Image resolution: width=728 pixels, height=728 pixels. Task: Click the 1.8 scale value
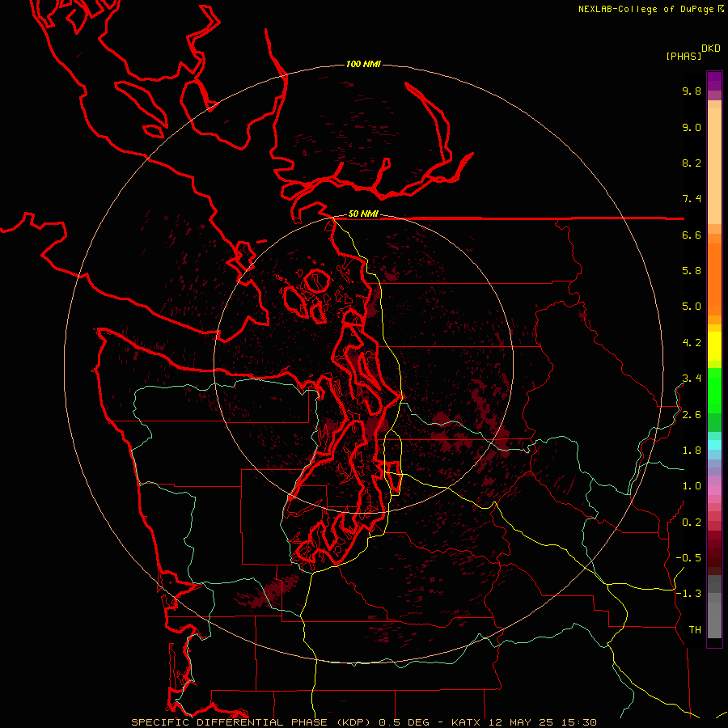(692, 451)
